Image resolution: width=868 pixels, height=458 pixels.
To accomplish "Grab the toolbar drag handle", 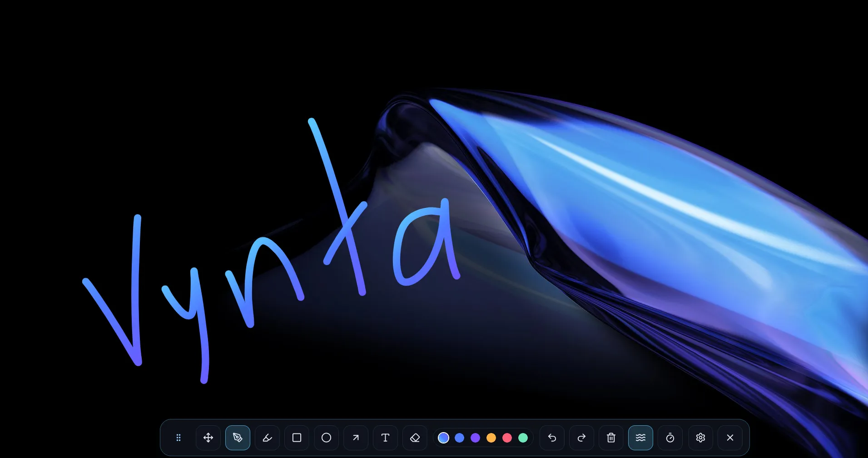I will click(179, 438).
